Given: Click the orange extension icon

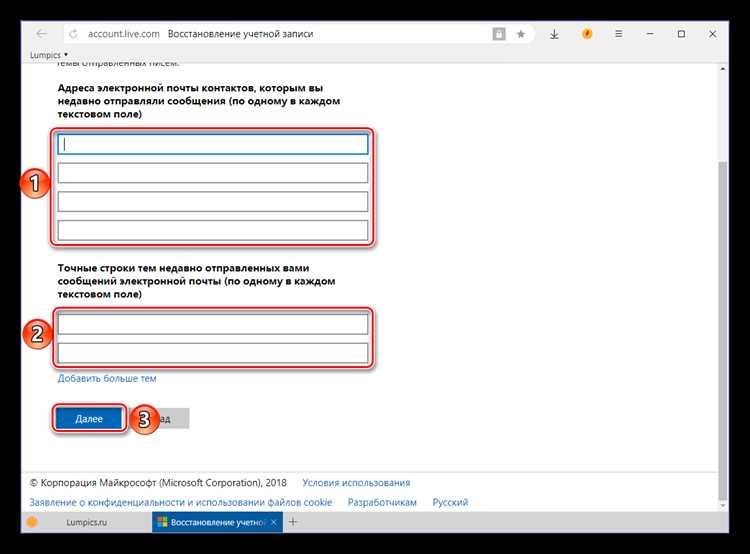Looking at the screenshot, I should pyautogui.click(x=587, y=34).
